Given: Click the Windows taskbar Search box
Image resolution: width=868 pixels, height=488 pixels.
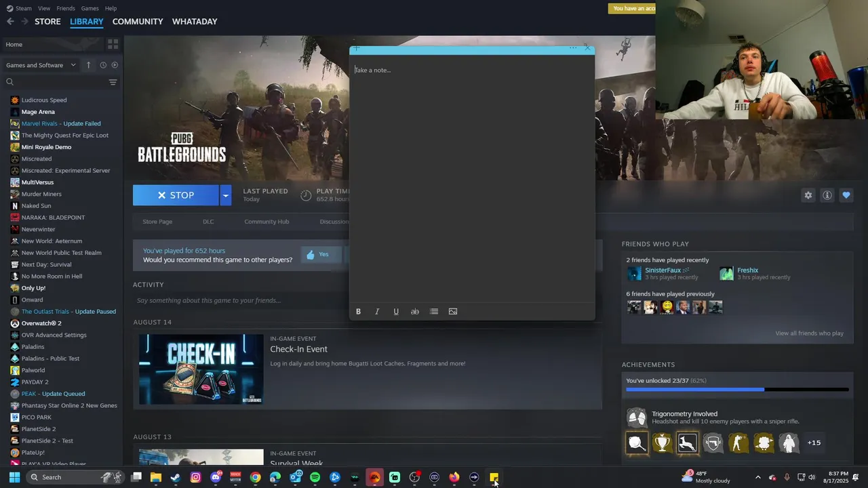Looking at the screenshot, I should pyautogui.click(x=75, y=477).
